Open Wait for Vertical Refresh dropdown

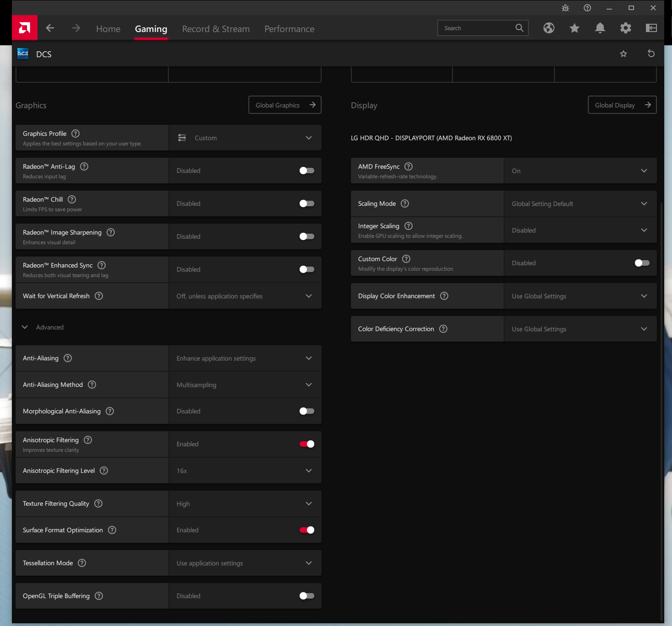[x=245, y=296]
